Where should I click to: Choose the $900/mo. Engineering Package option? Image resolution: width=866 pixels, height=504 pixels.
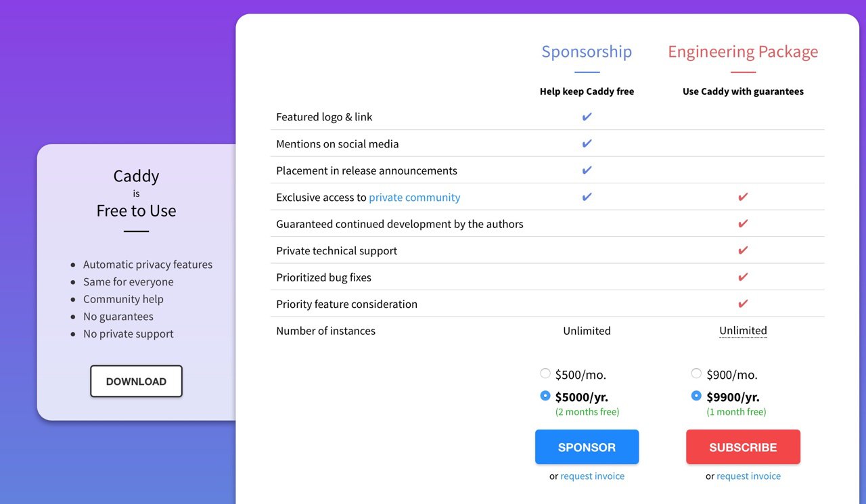pyautogui.click(x=696, y=373)
